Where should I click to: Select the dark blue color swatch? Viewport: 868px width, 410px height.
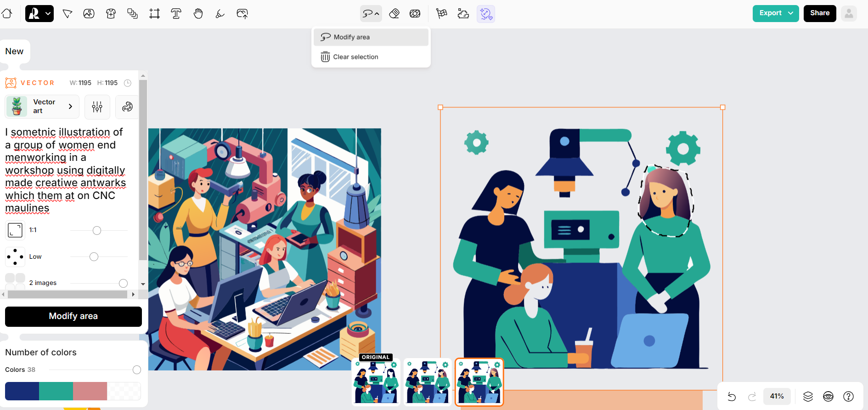point(22,391)
